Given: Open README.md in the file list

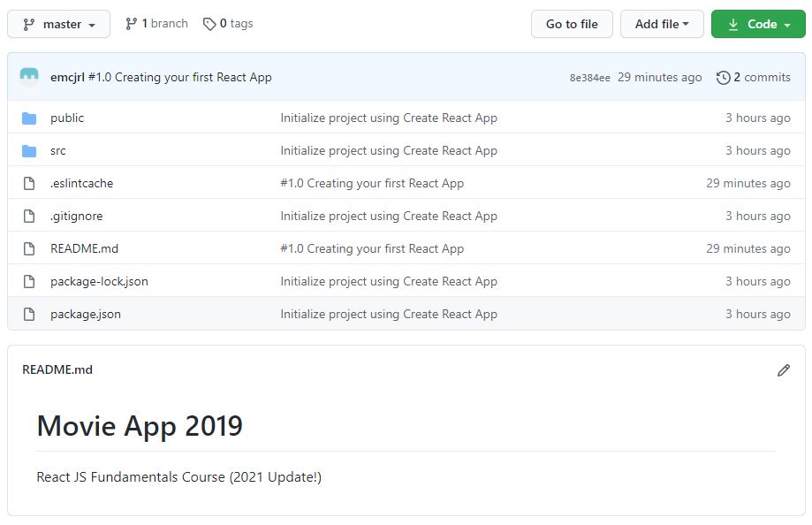Looking at the screenshot, I should tap(85, 248).
